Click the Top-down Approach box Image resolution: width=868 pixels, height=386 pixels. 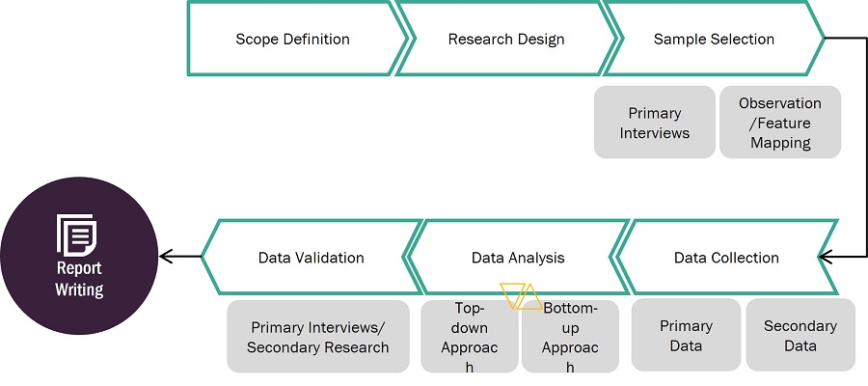[469, 337]
